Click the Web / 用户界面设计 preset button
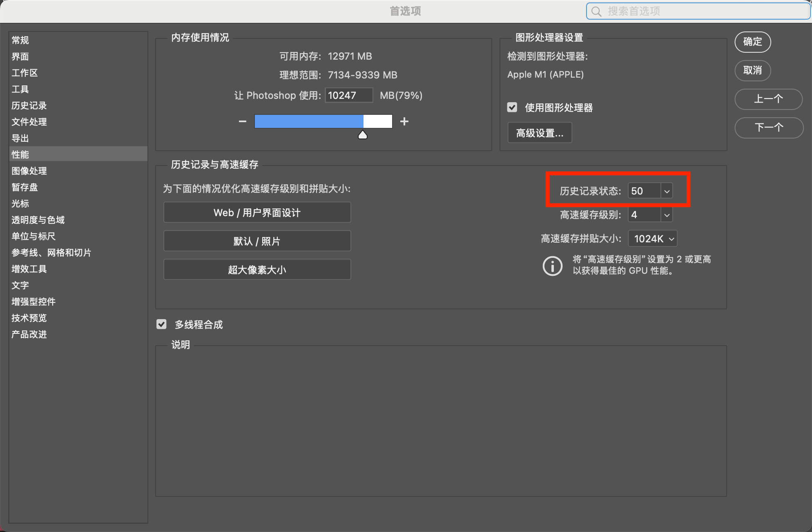Image resolution: width=812 pixels, height=532 pixels. (x=257, y=212)
